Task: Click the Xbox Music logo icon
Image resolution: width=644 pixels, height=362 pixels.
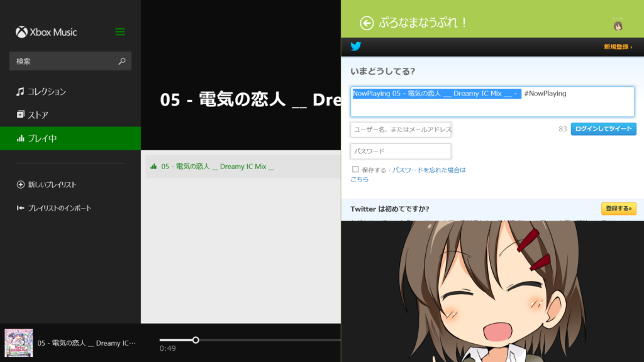Action: pos(21,32)
